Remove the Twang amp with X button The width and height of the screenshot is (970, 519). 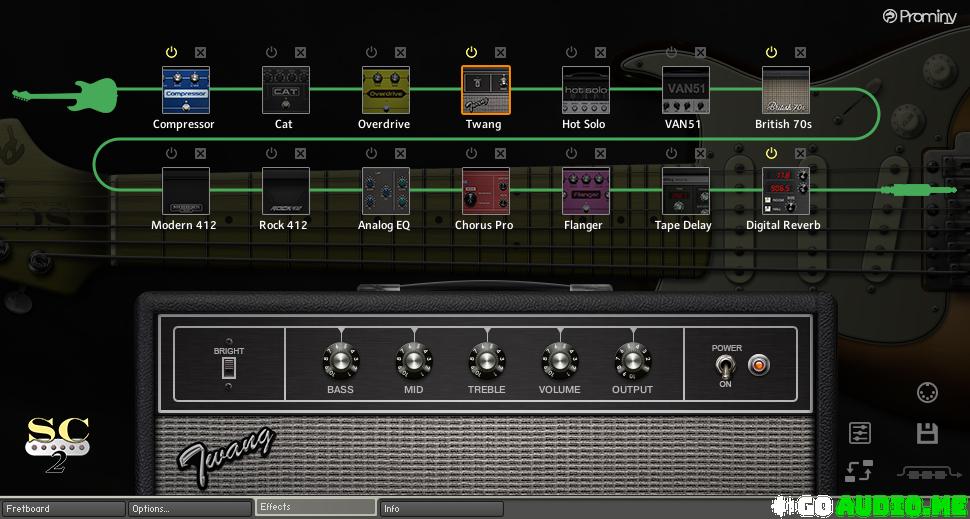coord(500,53)
